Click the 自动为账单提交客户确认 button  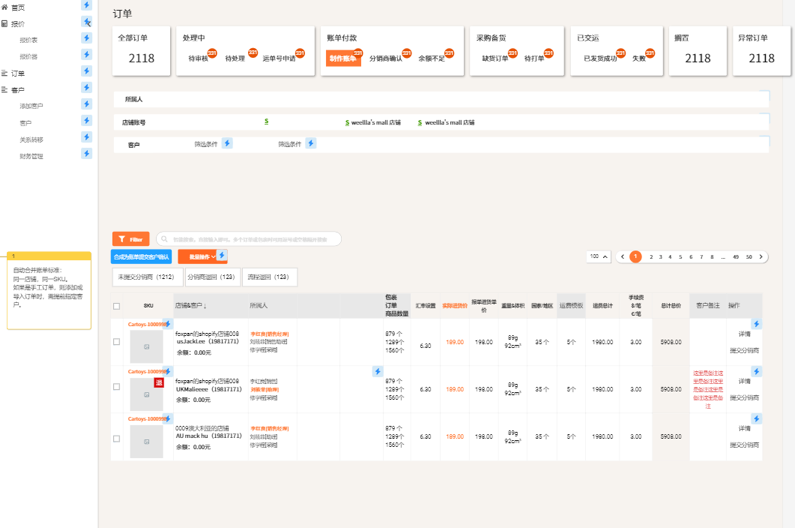click(x=142, y=257)
